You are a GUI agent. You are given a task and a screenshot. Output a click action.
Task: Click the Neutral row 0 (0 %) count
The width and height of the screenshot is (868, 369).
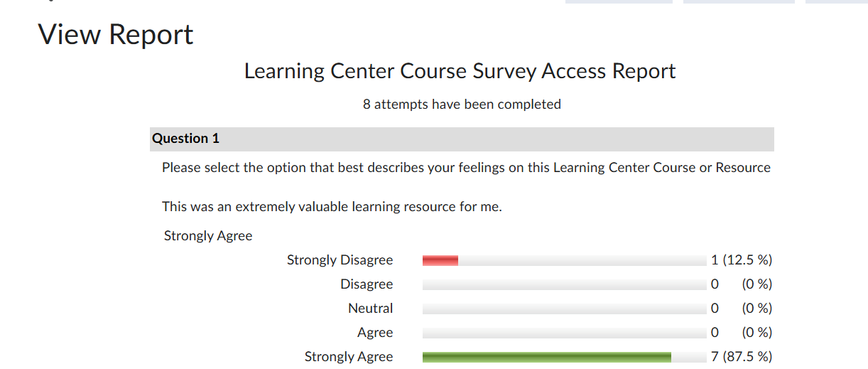[742, 309]
